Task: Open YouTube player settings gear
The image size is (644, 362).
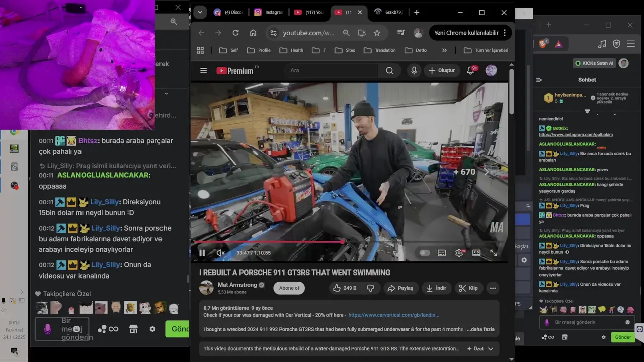Action: point(459,253)
